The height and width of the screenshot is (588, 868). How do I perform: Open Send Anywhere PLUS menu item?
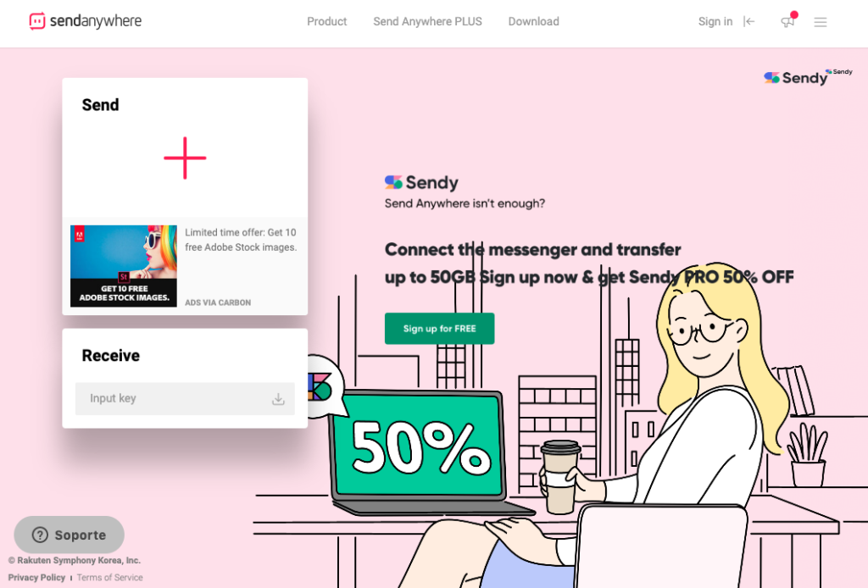427,21
